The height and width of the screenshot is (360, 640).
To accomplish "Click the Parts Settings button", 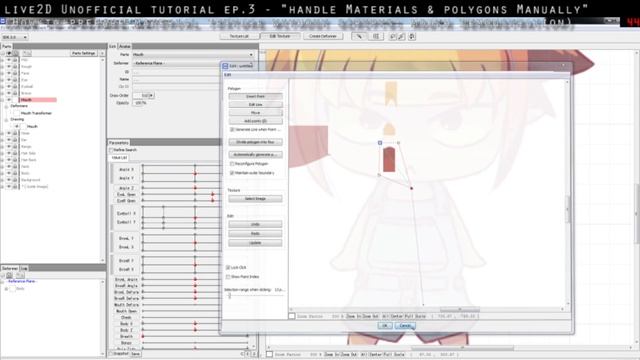I will point(83,53).
